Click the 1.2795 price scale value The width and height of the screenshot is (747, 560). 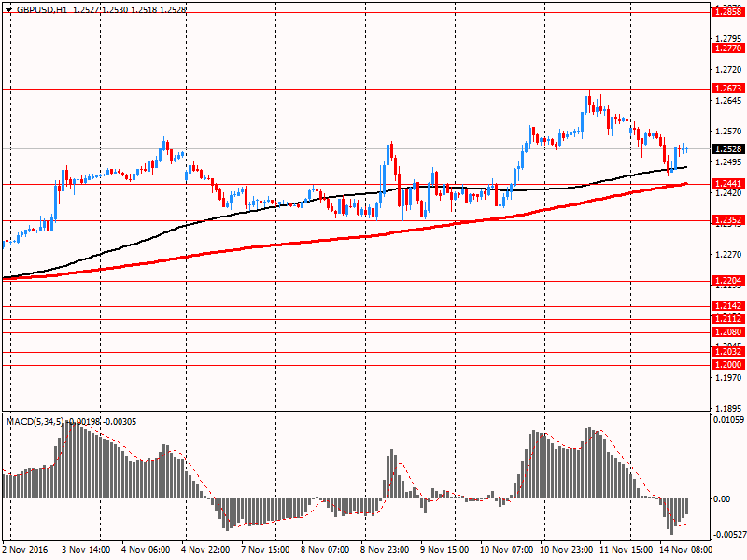(728, 38)
